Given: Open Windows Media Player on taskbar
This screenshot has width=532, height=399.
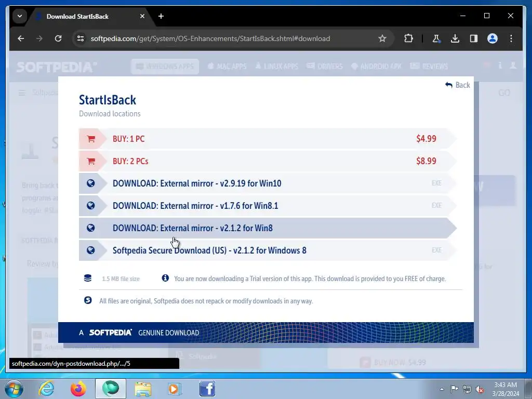Looking at the screenshot, I should tap(175, 389).
